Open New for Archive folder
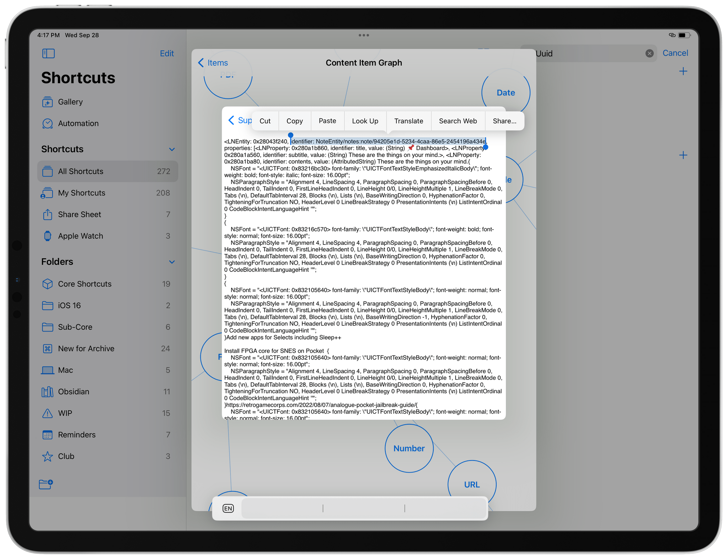The height and width of the screenshot is (560, 728). [107, 349]
